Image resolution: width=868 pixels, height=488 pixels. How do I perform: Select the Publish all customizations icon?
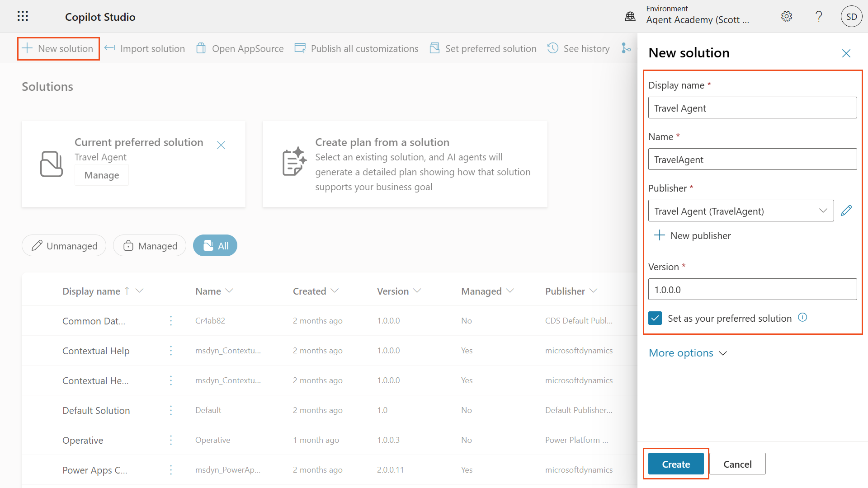coord(300,47)
